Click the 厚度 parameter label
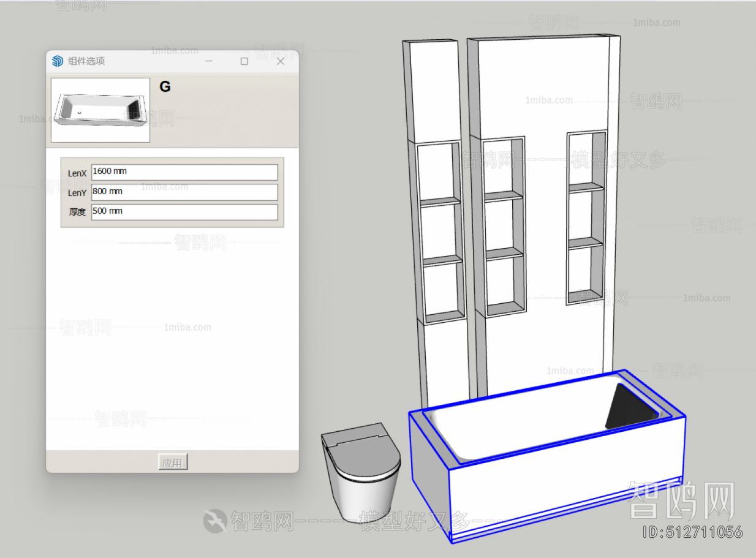This screenshot has height=558, width=756. (77, 212)
